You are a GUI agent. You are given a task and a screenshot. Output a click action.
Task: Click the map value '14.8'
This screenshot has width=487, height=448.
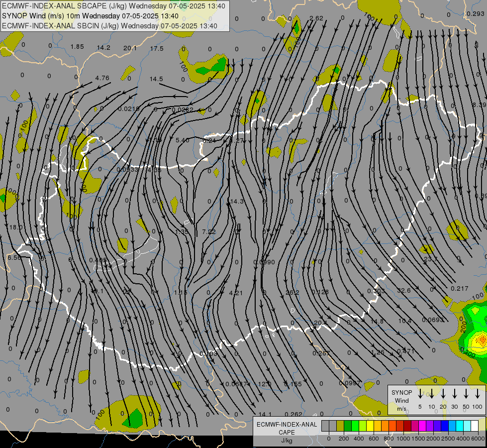click(377, 321)
